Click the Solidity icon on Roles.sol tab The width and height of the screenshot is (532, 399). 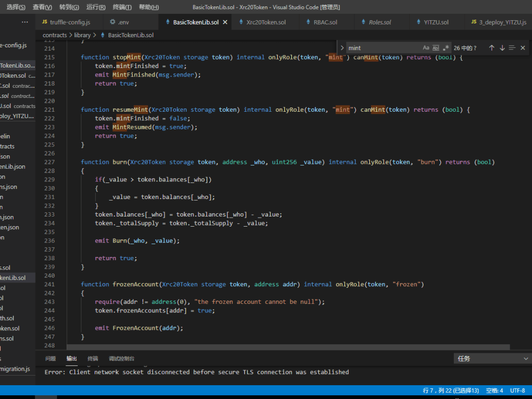(363, 22)
